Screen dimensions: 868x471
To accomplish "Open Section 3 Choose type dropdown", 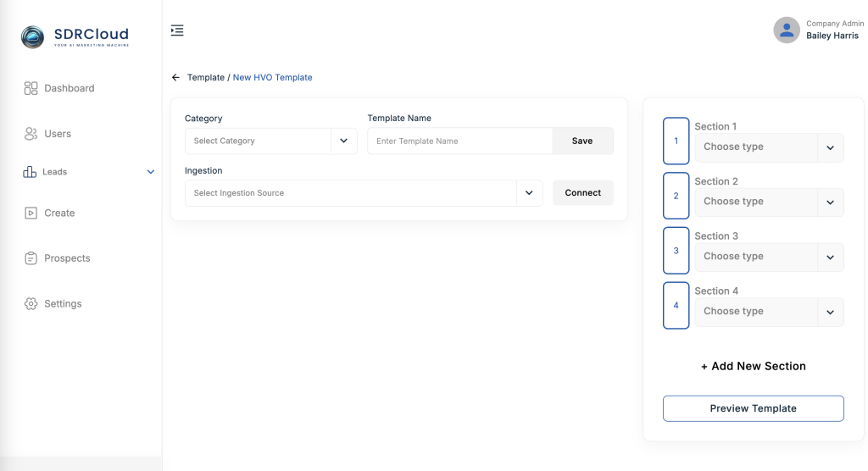I will tap(768, 257).
